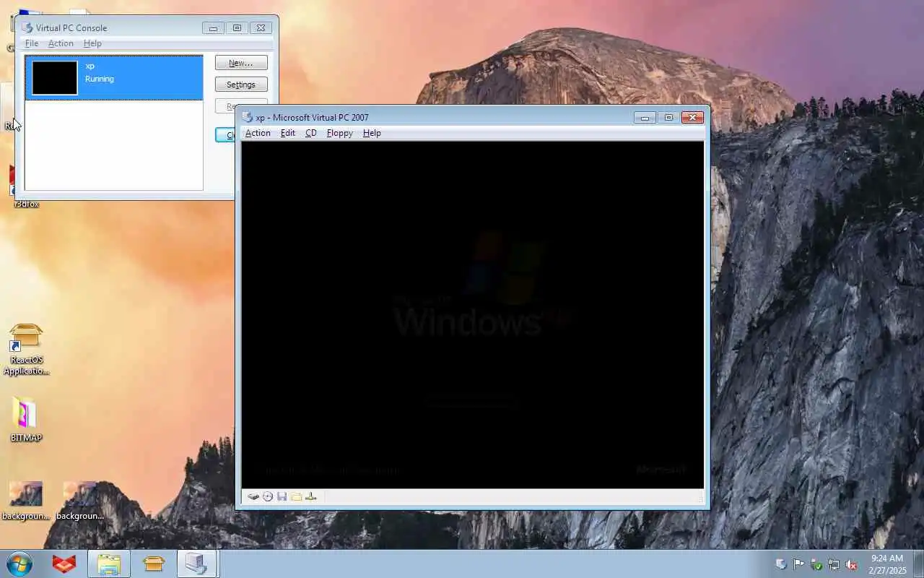Viewport: 924px width, 578px height.
Task: Click the New... button in Virtual PC Console
Action: click(241, 63)
